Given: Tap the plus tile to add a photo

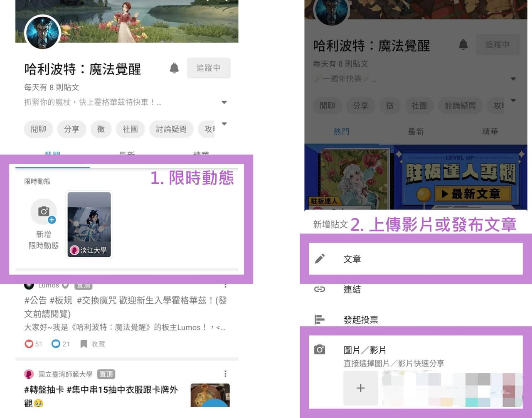Looking at the screenshot, I should click(360, 388).
